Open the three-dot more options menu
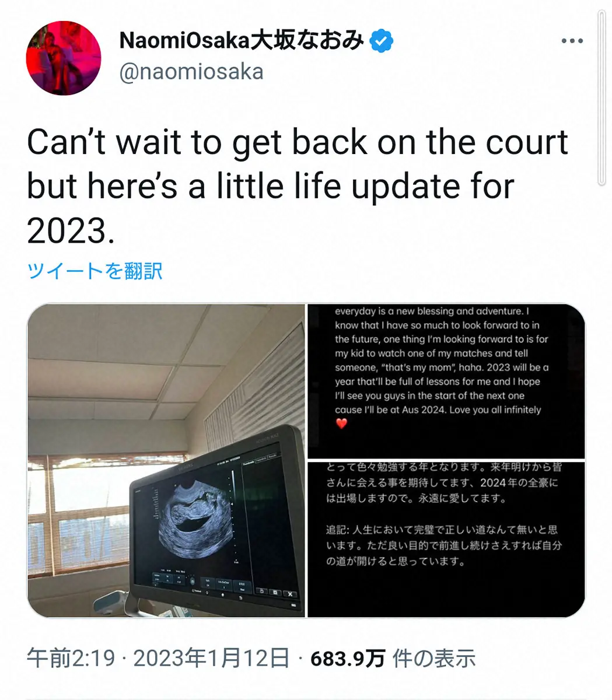The width and height of the screenshot is (612, 700). 572,41
